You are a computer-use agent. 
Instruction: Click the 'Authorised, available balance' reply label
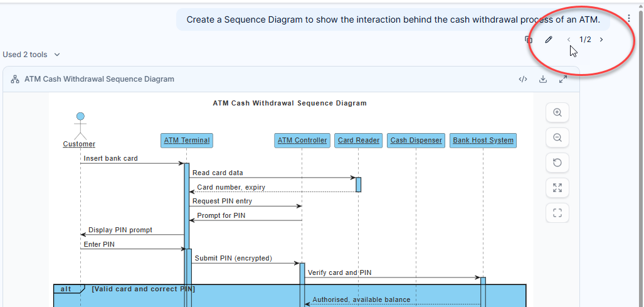(x=361, y=299)
